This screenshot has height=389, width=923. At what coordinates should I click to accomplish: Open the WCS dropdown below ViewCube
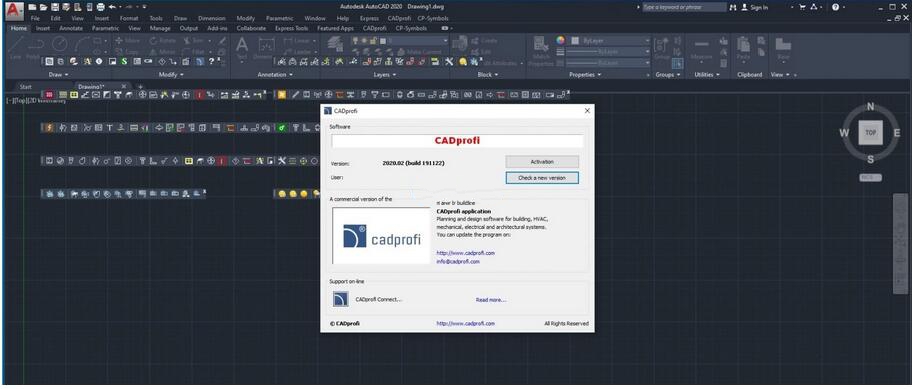tap(871, 177)
